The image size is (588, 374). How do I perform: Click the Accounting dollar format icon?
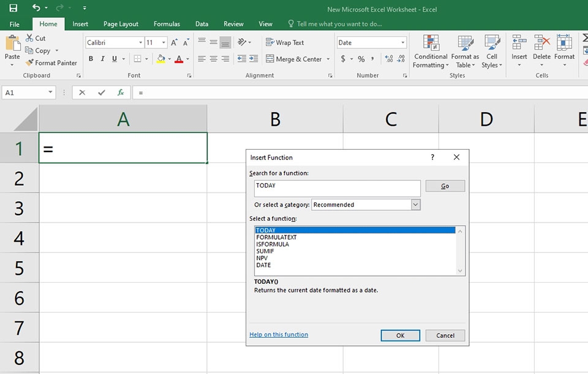click(x=343, y=59)
